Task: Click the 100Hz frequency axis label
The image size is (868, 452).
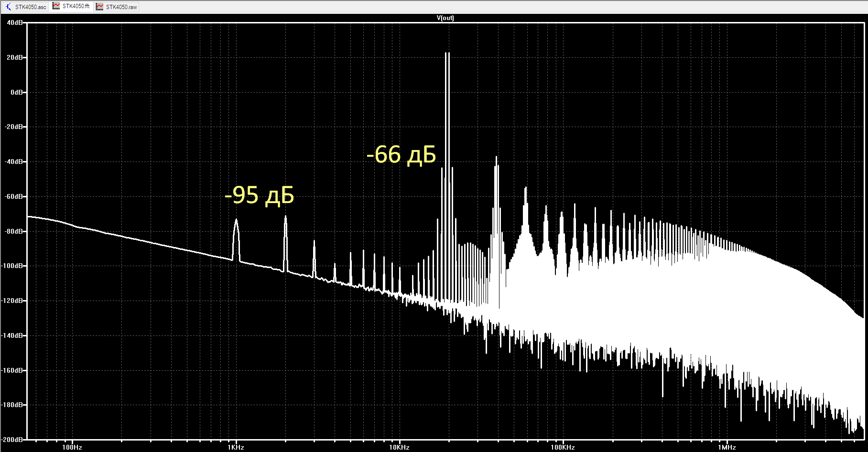Action: [72, 448]
